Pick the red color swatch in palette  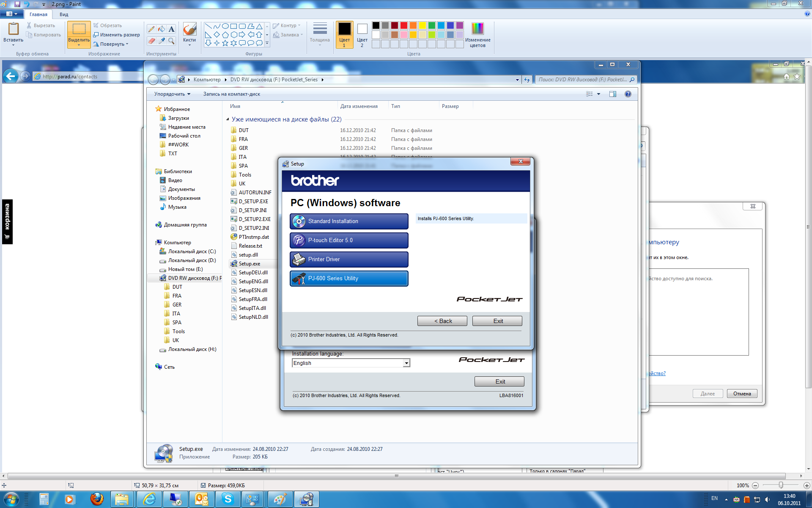coord(404,25)
